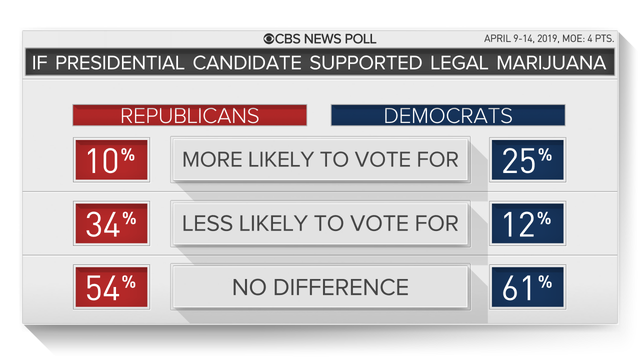The height and width of the screenshot is (360, 640).
Task: Click the Republicans 34% red box
Action: tap(111, 223)
